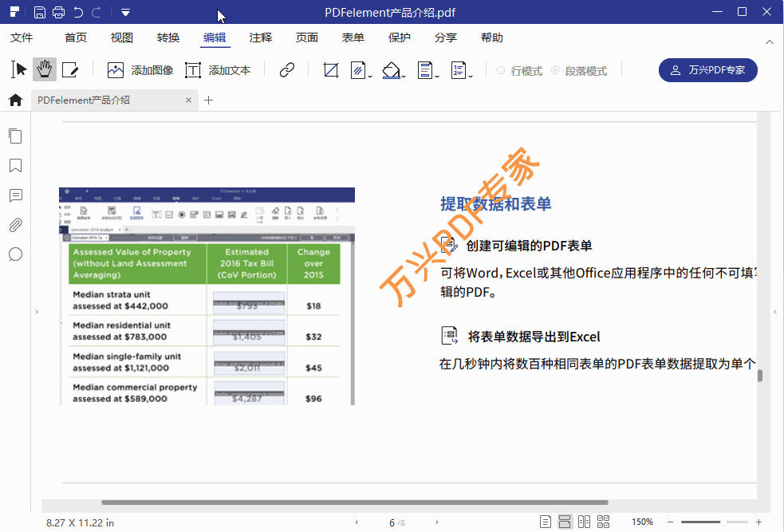Go to the next page arrow
784x532 pixels.
click(x=437, y=522)
